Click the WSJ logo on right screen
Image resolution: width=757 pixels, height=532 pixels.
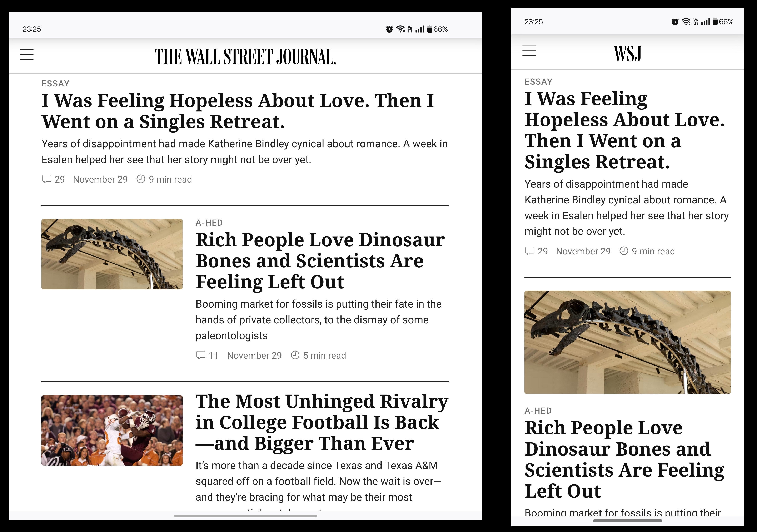[627, 54]
